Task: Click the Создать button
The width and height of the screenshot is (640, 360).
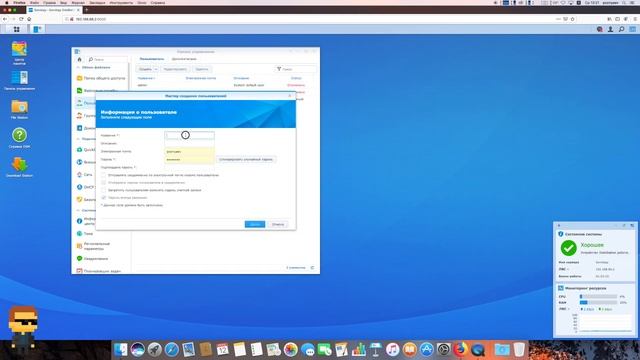Action: coord(145,69)
